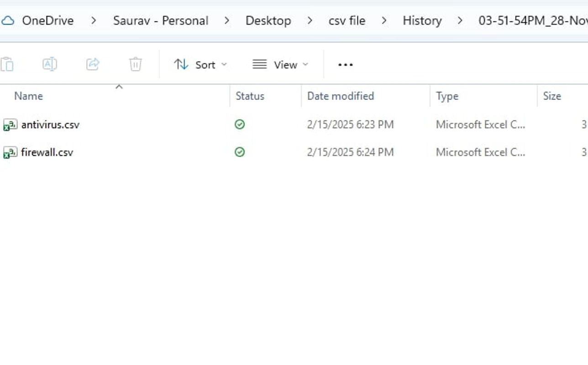
Task: Click the OneDrive cloud icon in breadcrumb
Action: (8, 21)
